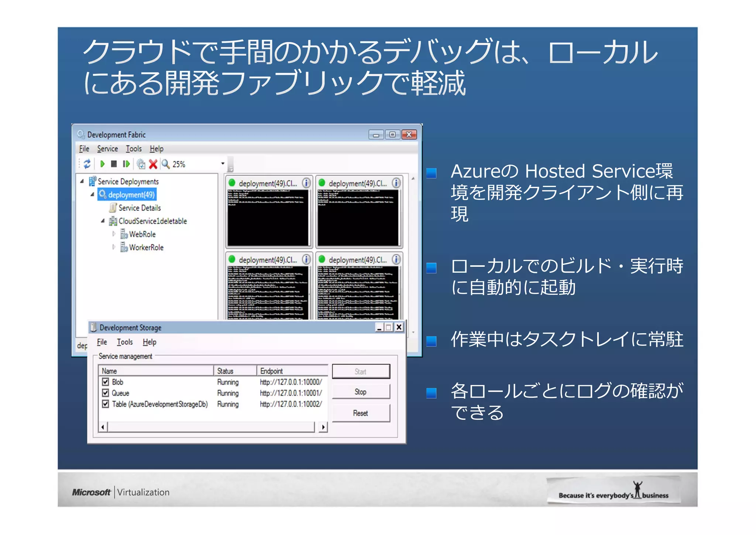Viewport: 756px width, 535px height.
Task: Click the black stop square toolbar icon
Action: pyautogui.click(x=114, y=164)
